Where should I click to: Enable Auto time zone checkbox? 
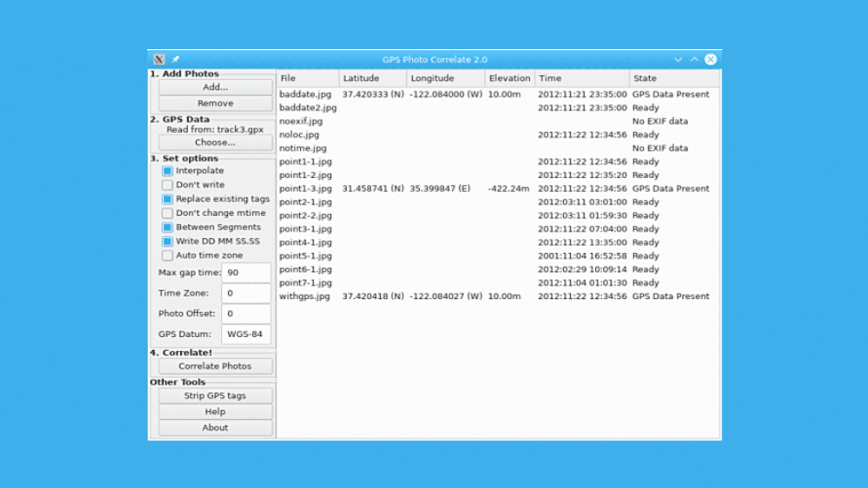pos(167,255)
